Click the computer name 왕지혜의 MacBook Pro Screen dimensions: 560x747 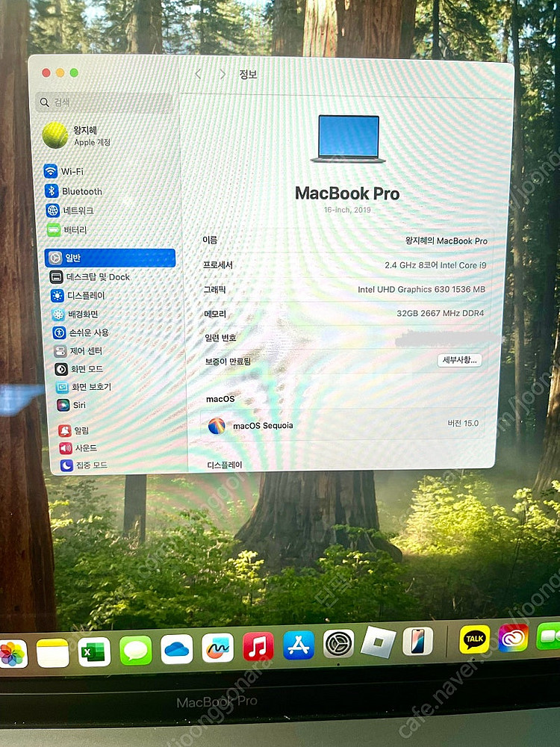coord(447,241)
